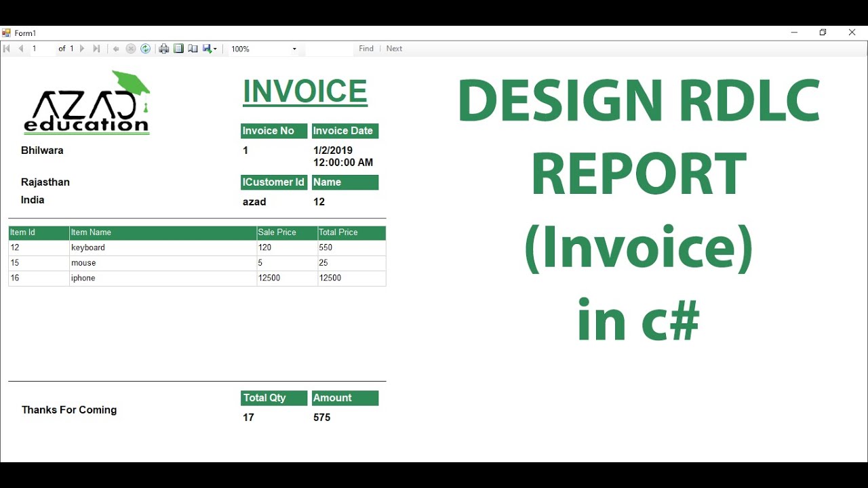Click the date value 1/2/2019
The height and width of the screenshot is (488, 868).
coord(333,150)
